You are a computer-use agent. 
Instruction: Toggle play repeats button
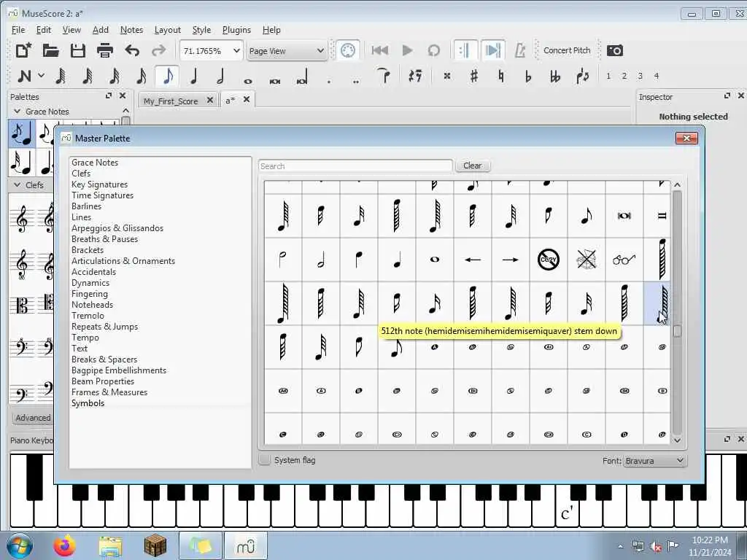(x=465, y=50)
